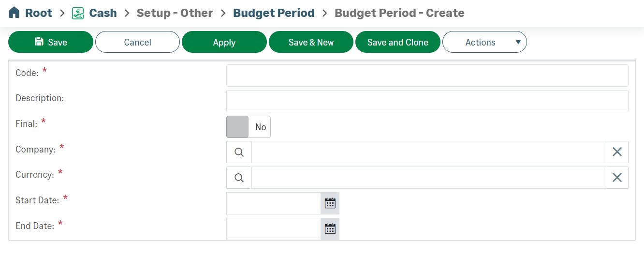Cancel the budget period creation

[137, 42]
